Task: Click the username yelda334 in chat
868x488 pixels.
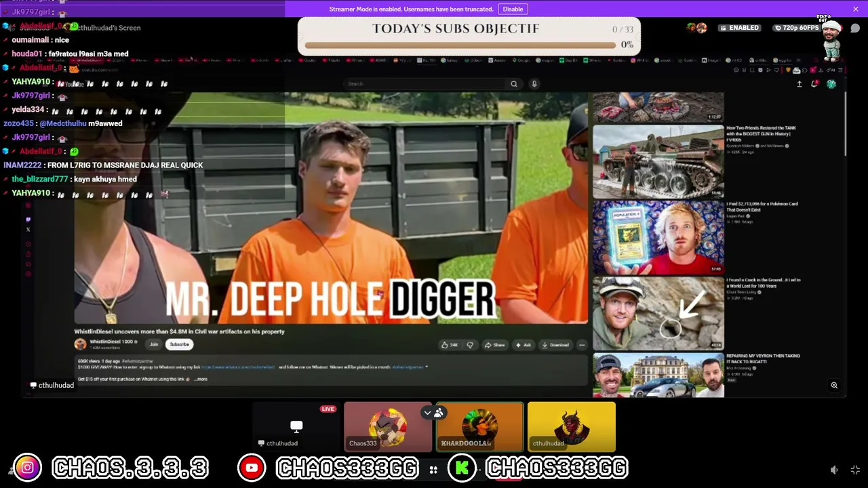Action: (28, 109)
